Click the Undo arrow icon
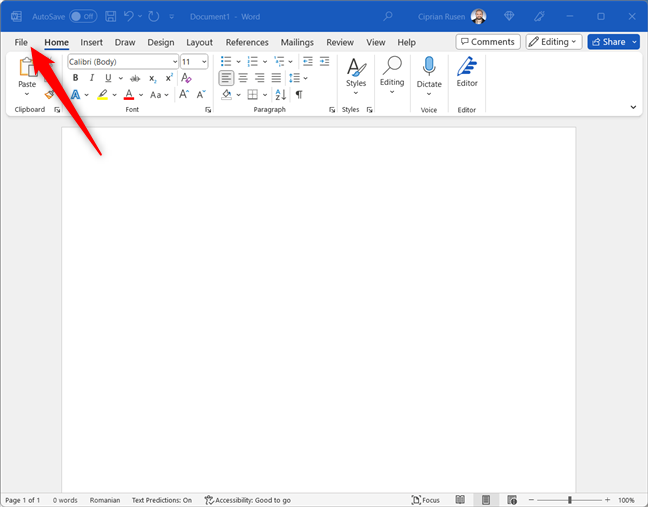 point(129,17)
